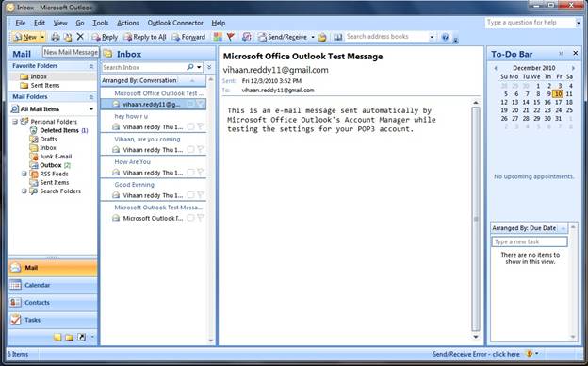Open the Categorize color squares icon
The width and height of the screenshot is (588, 366).
tap(218, 37)
